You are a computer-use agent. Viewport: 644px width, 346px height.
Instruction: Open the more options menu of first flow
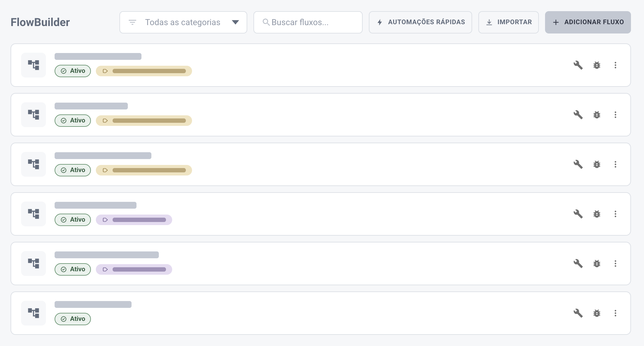pyautogui.click(x=615, y=65)
